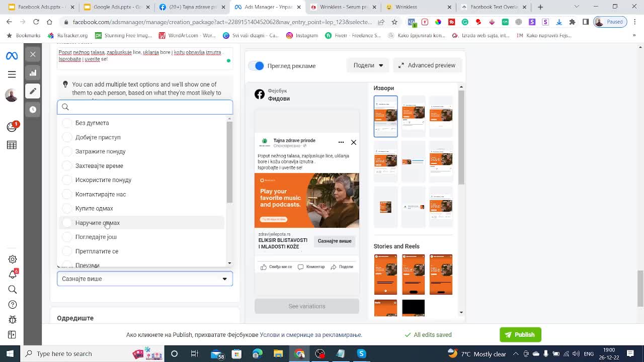Open a new browser tab

coord(540,7)
